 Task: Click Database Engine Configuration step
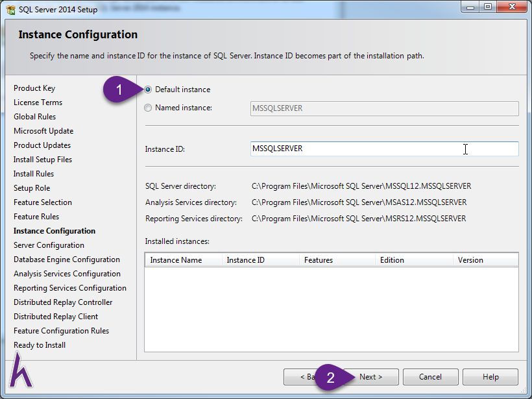coord(67,260)
